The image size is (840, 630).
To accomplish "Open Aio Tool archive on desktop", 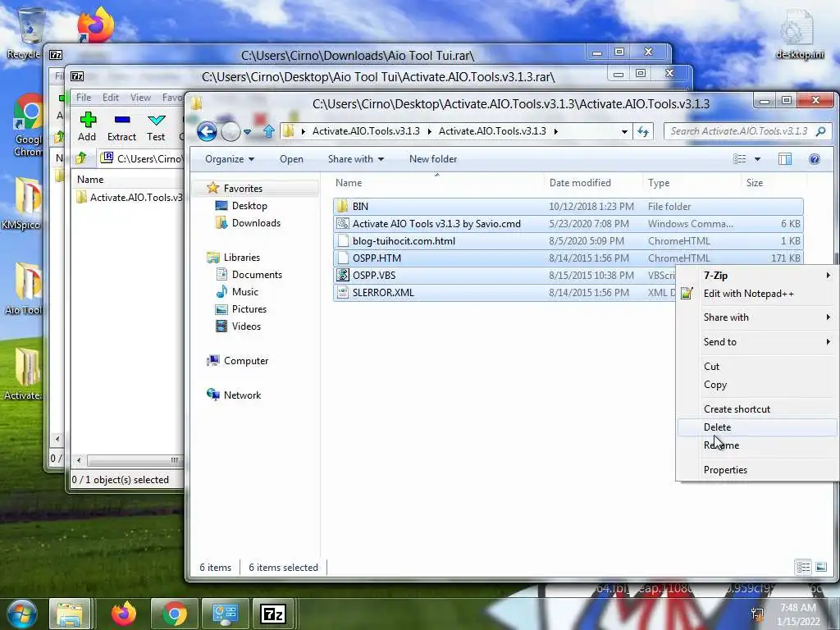I will click(24, 289).
